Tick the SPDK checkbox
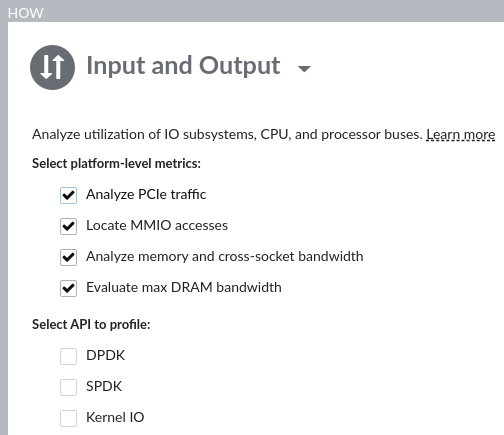504x435 pixels. (68, 387)
